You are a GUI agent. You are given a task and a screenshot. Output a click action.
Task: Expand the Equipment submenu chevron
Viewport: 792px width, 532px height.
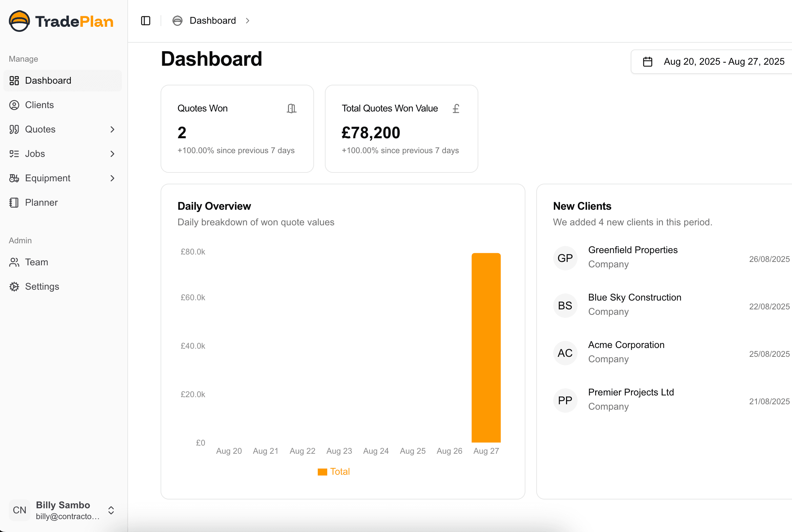point(112,178)
